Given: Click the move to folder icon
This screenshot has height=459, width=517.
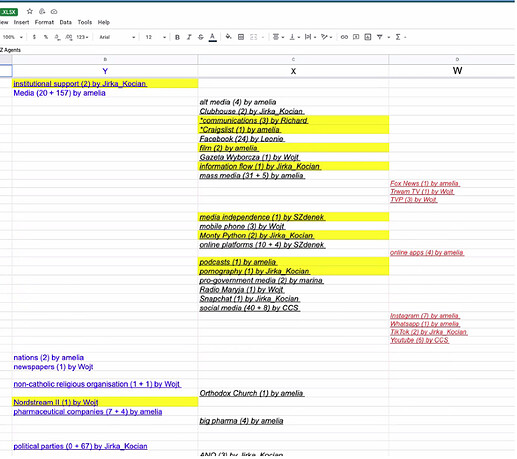Looking at the screenshot, I should pyautogui.click(x=42, y=11).
